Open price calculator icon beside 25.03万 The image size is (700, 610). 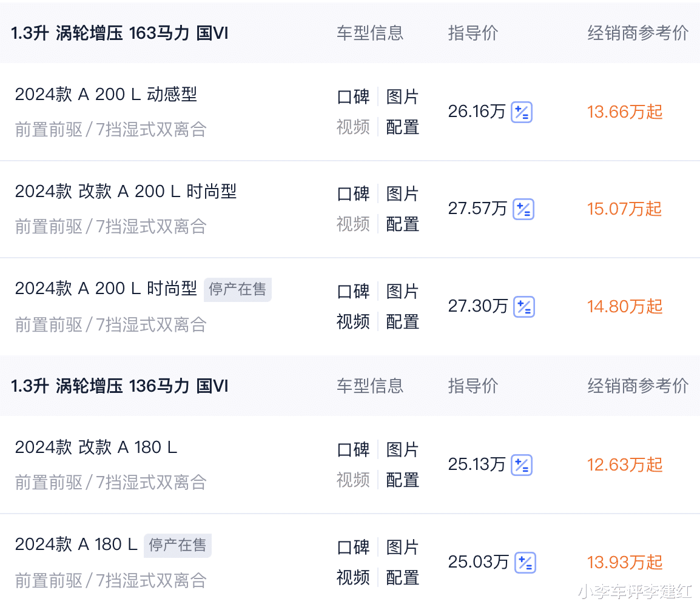(x=525, y=563)
